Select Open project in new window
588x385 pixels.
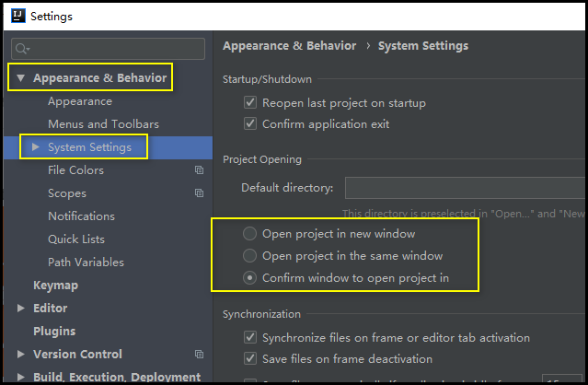[x=249, y=234]
